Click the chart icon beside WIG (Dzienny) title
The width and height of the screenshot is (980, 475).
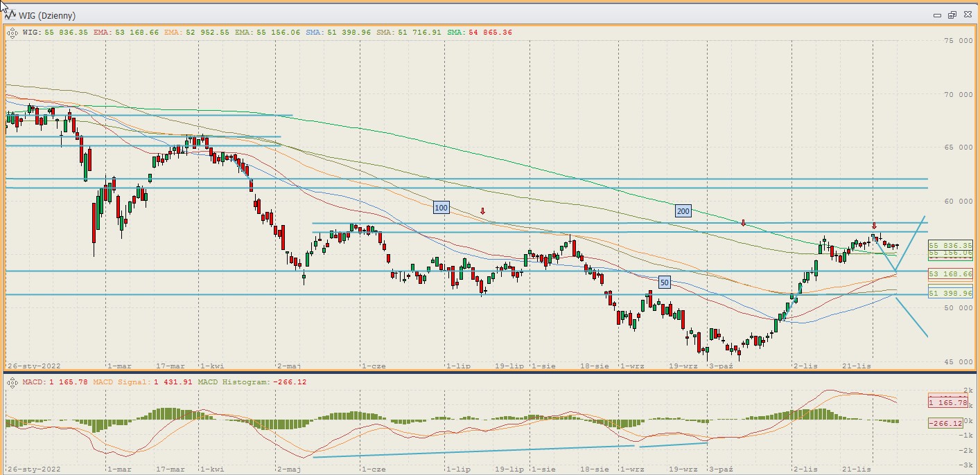pos(12,15)
